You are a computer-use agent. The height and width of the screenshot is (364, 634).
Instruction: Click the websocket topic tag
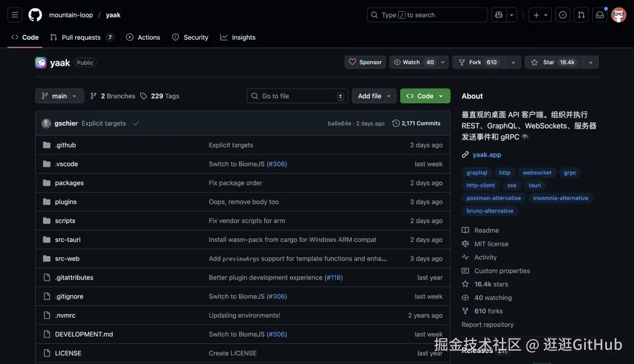(x=537, y=173)
